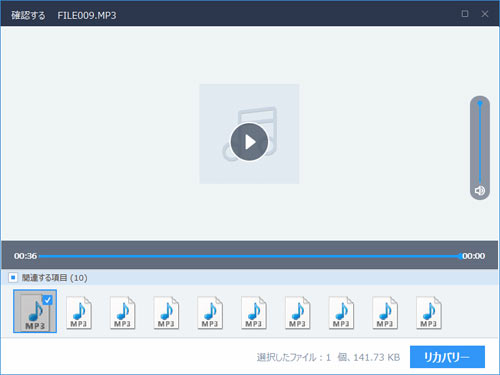Screen dimensions: 500x375
Task: Maximize the preview window
Action: (465, 14)
